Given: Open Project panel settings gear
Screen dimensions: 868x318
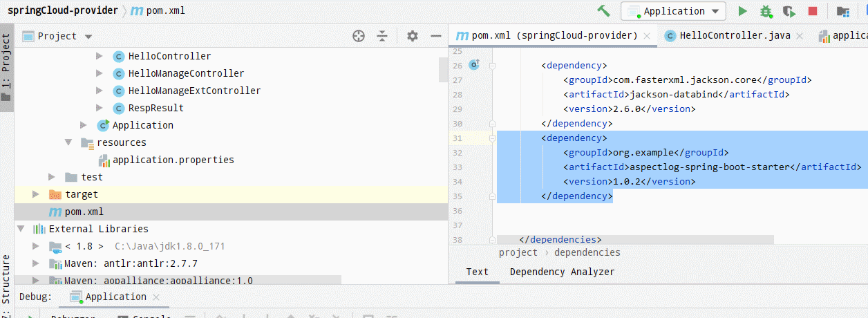Looking at the screenshot, I should coord(413,36).
